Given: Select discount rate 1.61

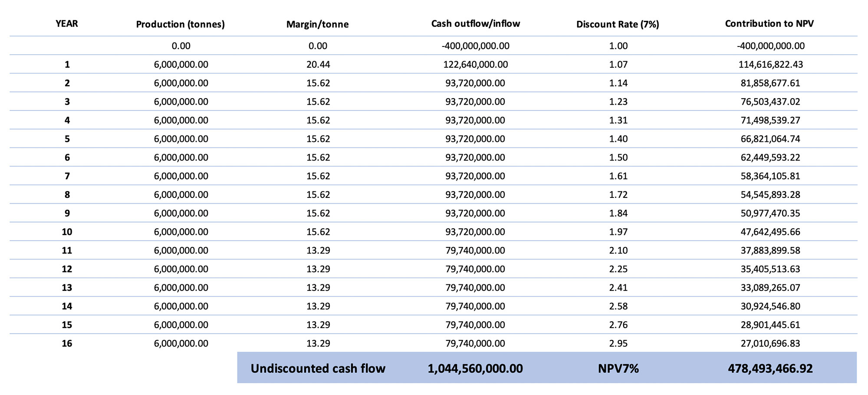Looking at the screenshot, I should coord(618,176).
